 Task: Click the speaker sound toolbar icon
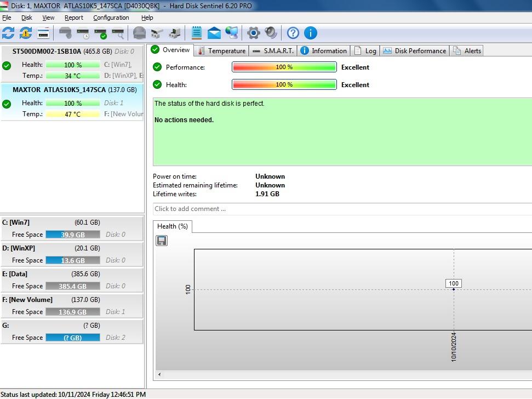(271, 33)
